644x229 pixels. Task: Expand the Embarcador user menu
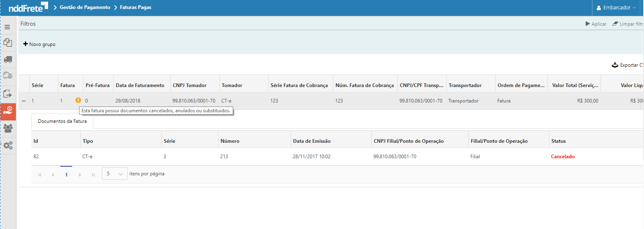pyautogui.click(x=616, y=8)
